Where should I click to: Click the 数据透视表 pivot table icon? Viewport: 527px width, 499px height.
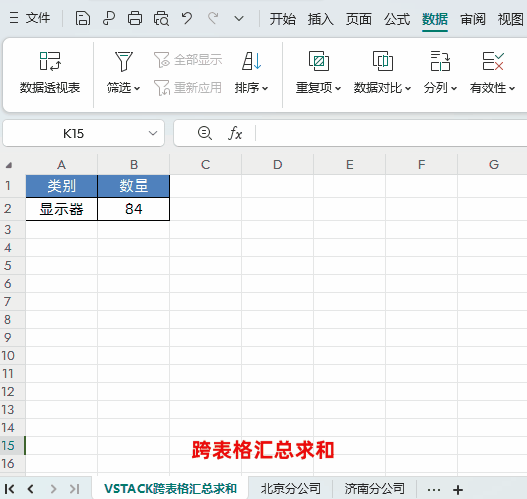pos(50,61)
